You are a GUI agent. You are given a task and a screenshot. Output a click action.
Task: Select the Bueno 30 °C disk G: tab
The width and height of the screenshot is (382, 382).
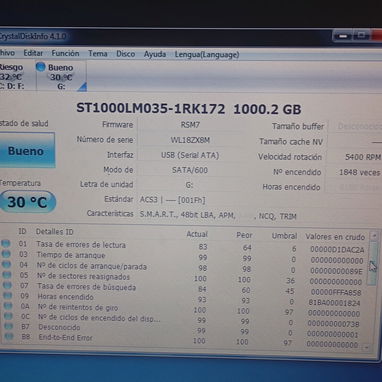(x=60, y=77)
